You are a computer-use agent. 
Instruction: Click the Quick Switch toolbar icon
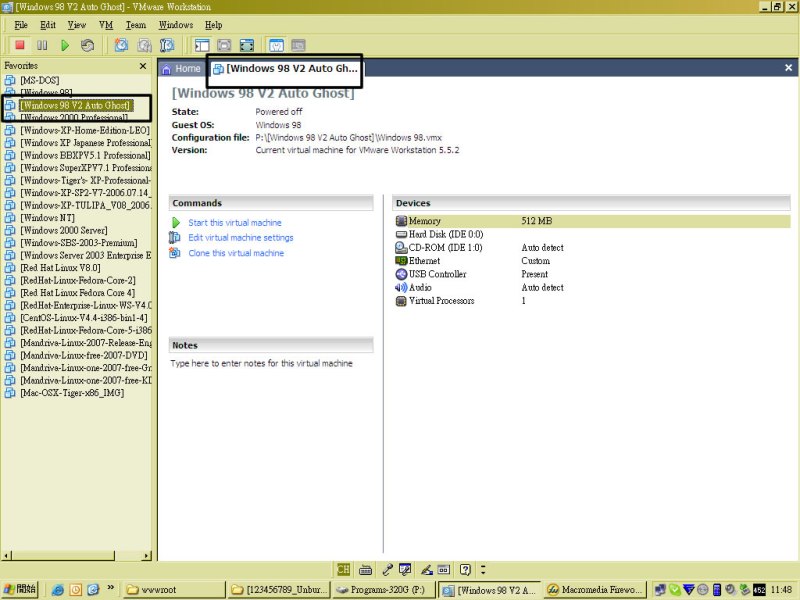coord(224,45)
